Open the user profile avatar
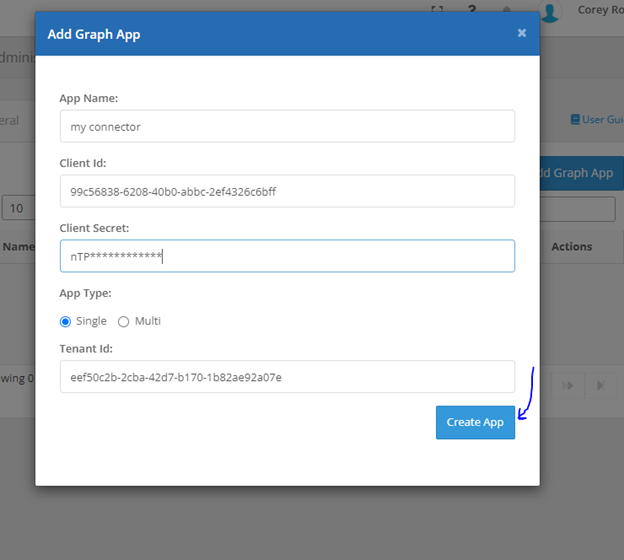 [550, 11]
